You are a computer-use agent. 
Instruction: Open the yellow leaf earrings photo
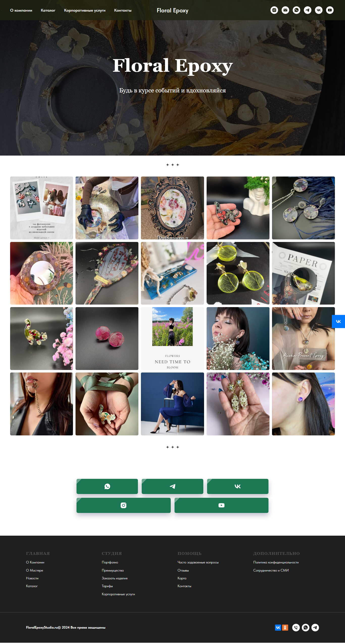pyautogui.click(x=238, y=273)
